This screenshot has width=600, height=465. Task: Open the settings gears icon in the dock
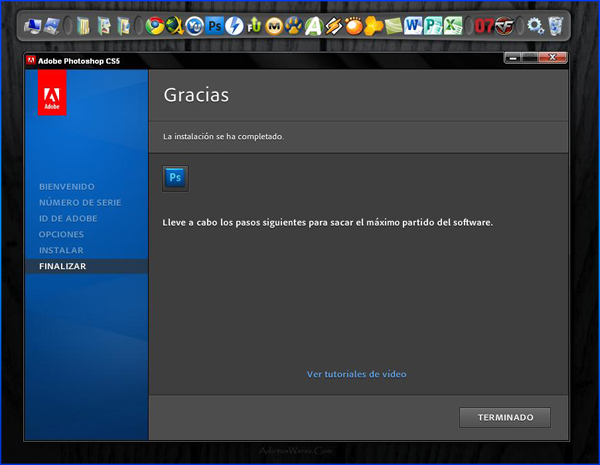click(x=535, y=26)
